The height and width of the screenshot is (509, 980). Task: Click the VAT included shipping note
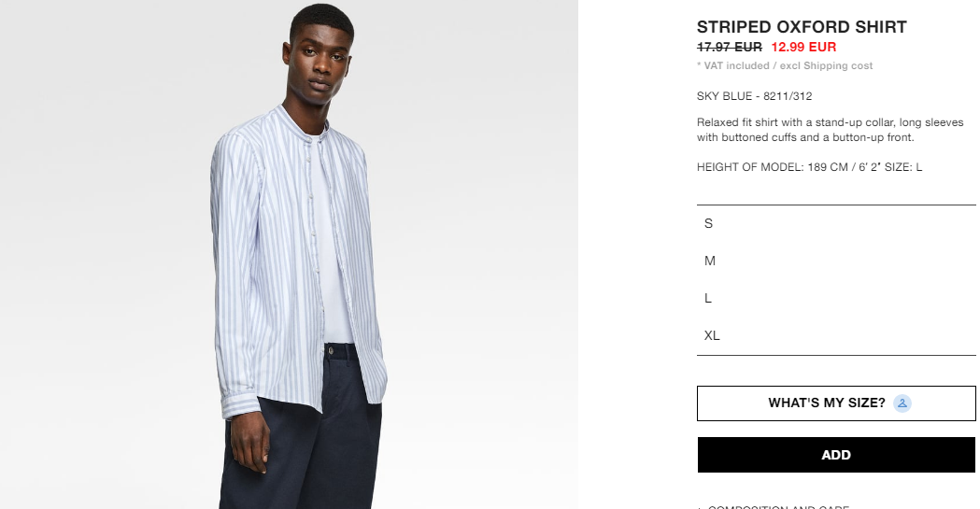click(x=785, y=65)
